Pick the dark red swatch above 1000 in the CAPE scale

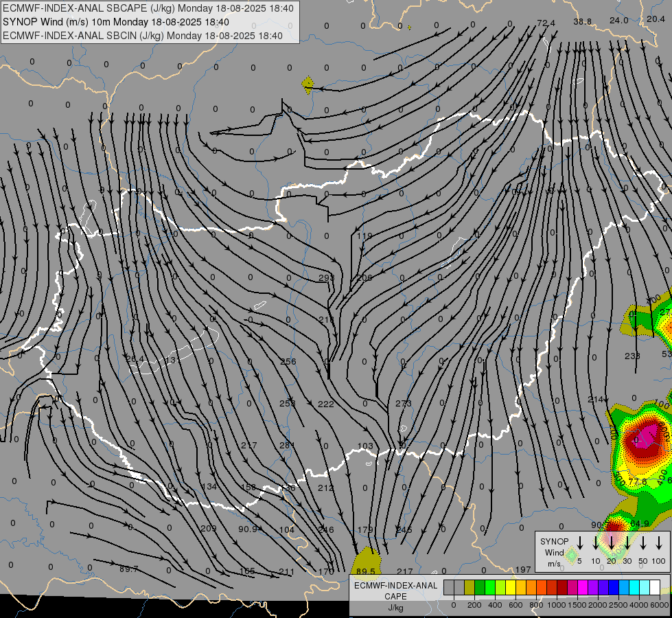[x=562, y=588]
